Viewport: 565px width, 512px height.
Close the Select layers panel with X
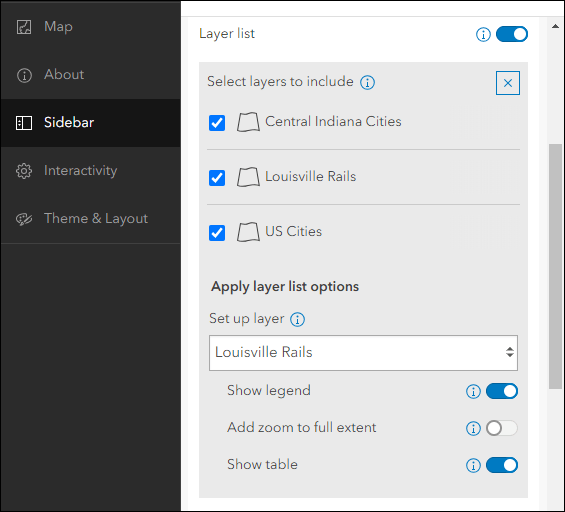tap(508, 83)
